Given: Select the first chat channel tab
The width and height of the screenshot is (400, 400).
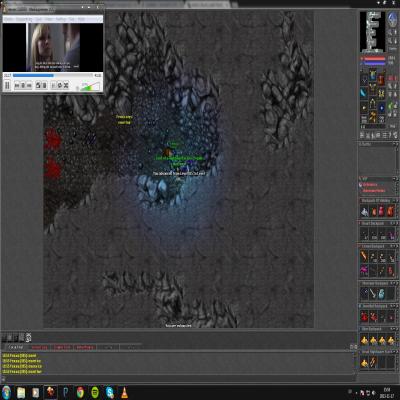Looking at the screenshot, I should pos(16,347).
